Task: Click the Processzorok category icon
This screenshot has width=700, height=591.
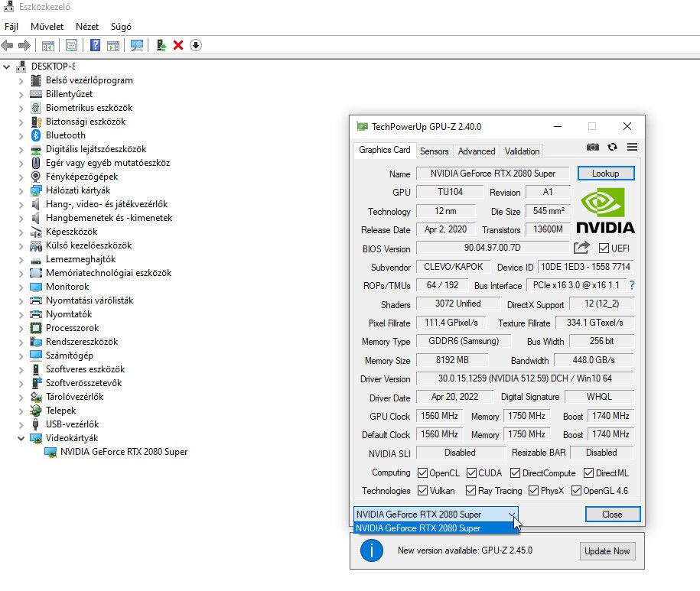Action: click(x=36, y=328)
